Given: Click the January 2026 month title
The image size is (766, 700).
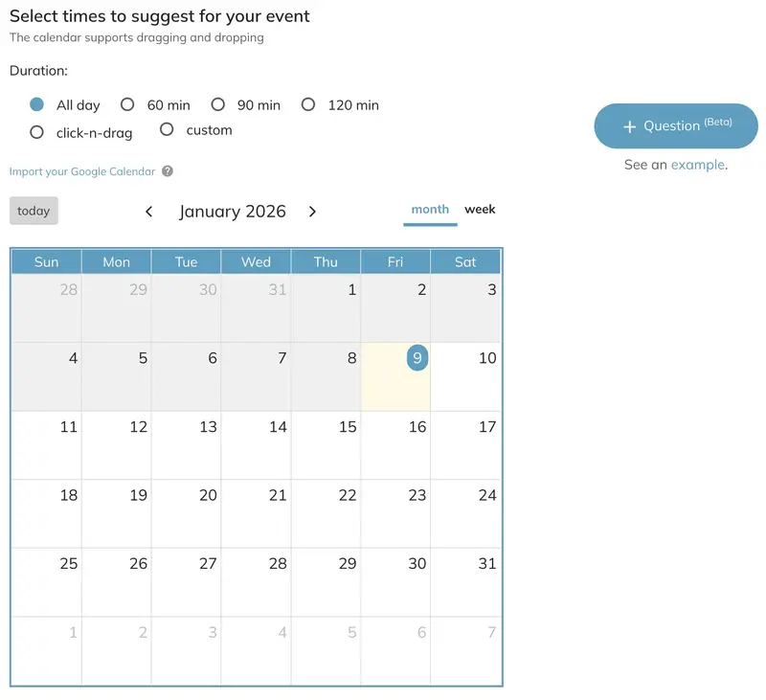Looking at the screenshot, I should (x=233, y=212).
